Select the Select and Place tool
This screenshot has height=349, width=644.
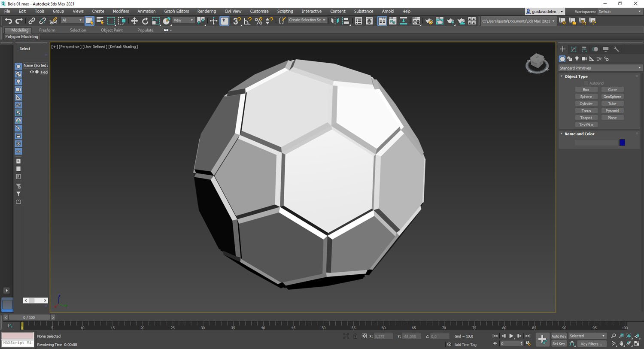click(x=167, y=21)
